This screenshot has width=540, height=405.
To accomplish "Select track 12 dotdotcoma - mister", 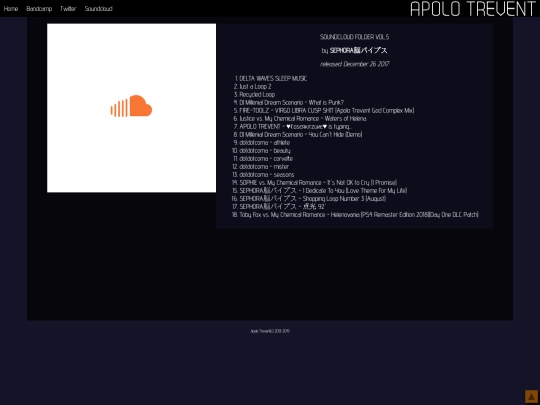I will (264, 166).
